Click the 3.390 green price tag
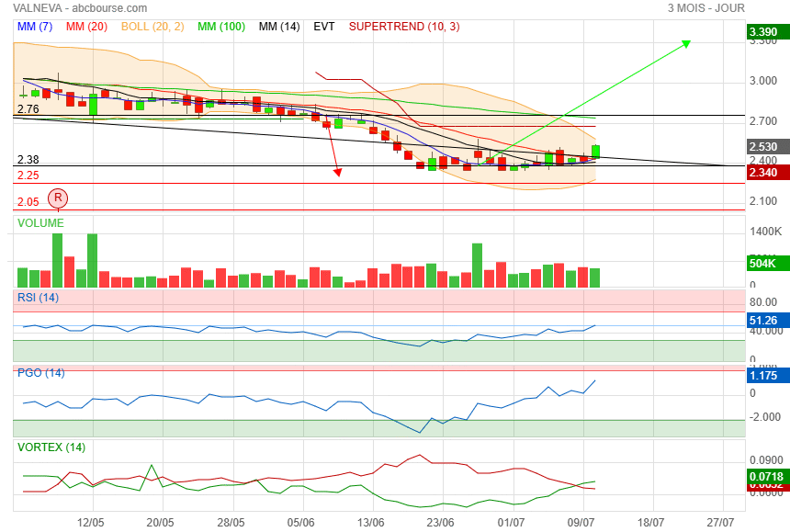The height and width of the screenshot is (532, 790). click(x=768, y=32)
